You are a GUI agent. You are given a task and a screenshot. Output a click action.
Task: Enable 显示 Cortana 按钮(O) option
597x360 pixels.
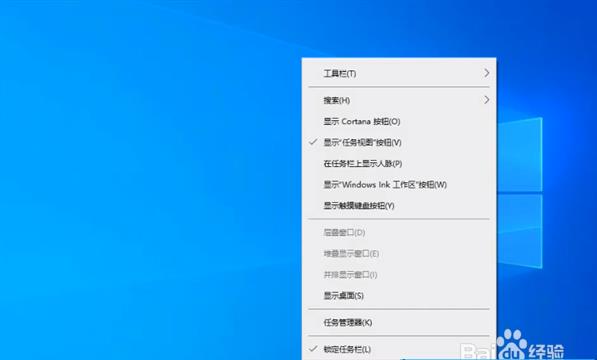point(399,121)
